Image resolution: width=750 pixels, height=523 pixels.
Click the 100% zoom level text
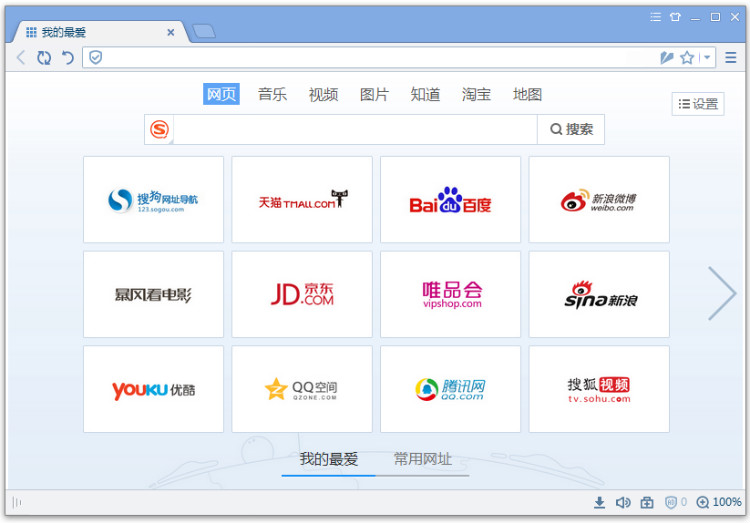click(727, 502)
